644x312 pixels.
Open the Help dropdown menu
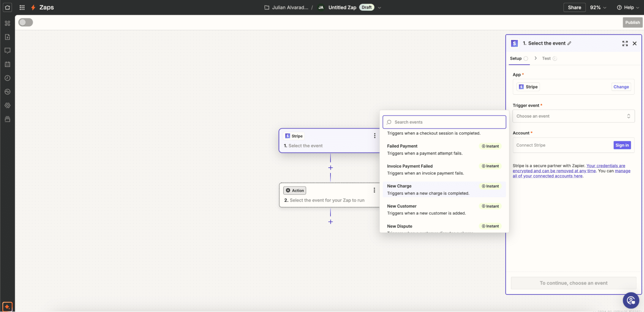point(628,7)
